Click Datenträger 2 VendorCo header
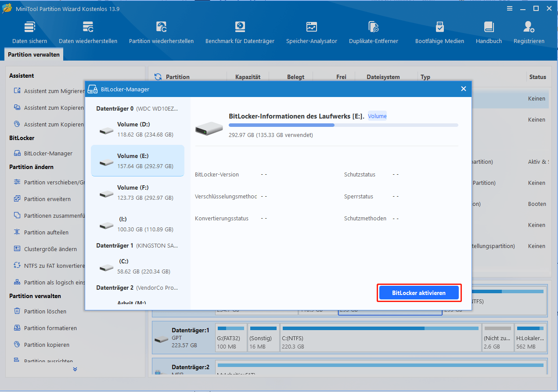Screen dimensions: 558x392 tap(137, 288)
